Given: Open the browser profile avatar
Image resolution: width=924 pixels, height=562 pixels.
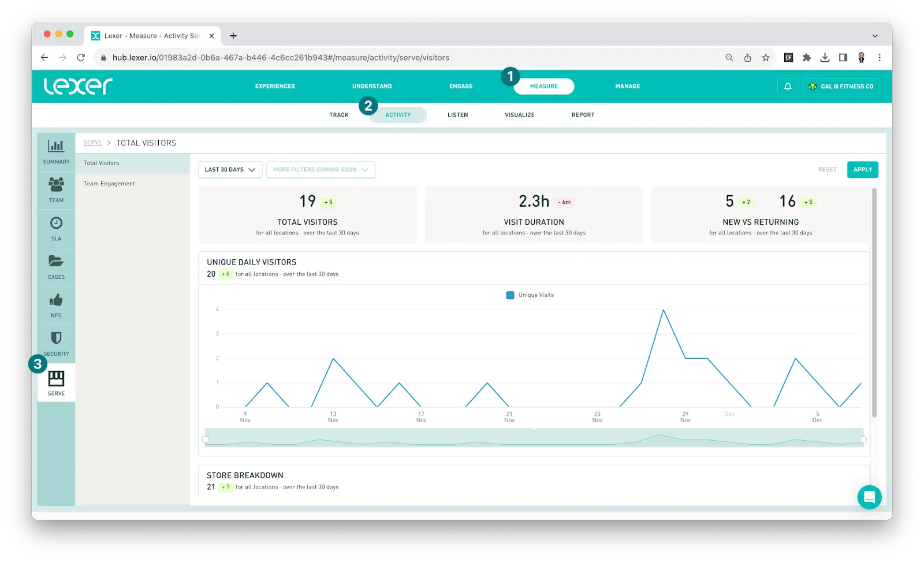Looking at the screenshot, I should pyautogui.click(x=861, y=58).
